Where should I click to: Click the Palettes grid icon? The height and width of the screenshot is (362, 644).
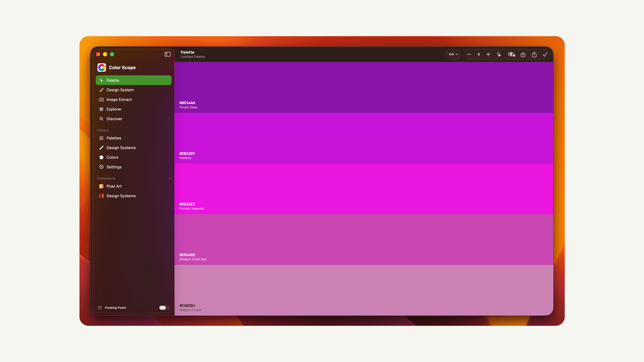pyautogui.click(x=101, y=138)
